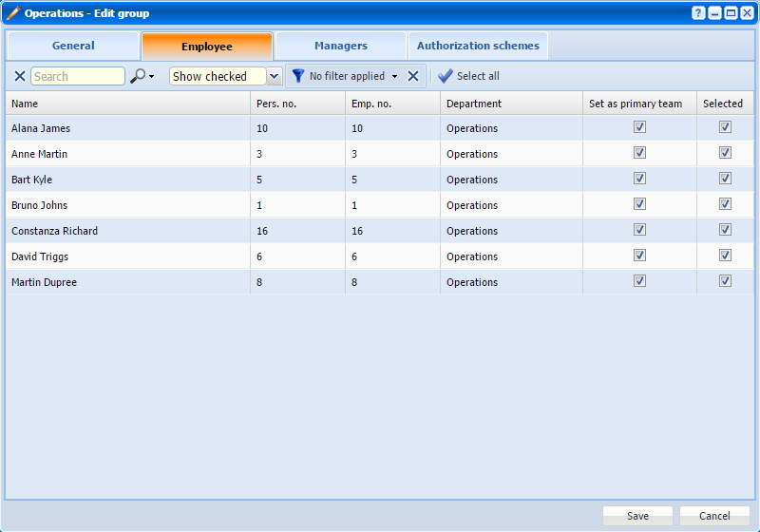Click the funnel filter icon
The width and height of the screenshot is (760, 532).
pos(298,76)
